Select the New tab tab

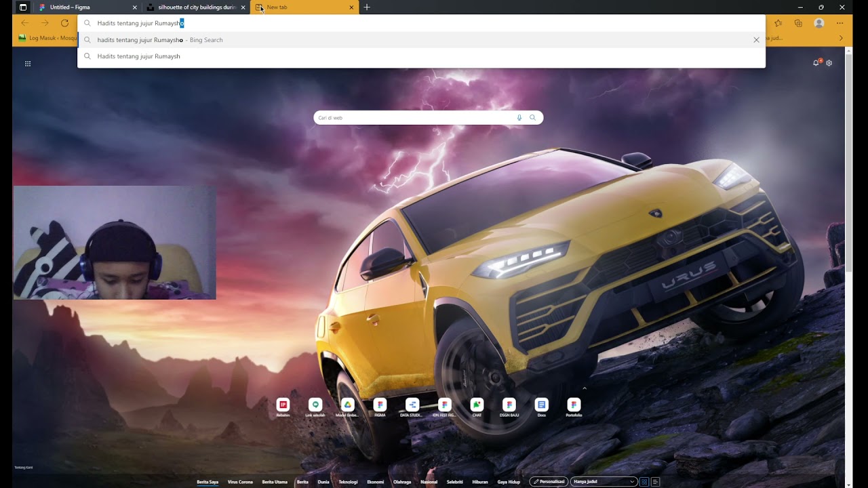tap(304, 7)
